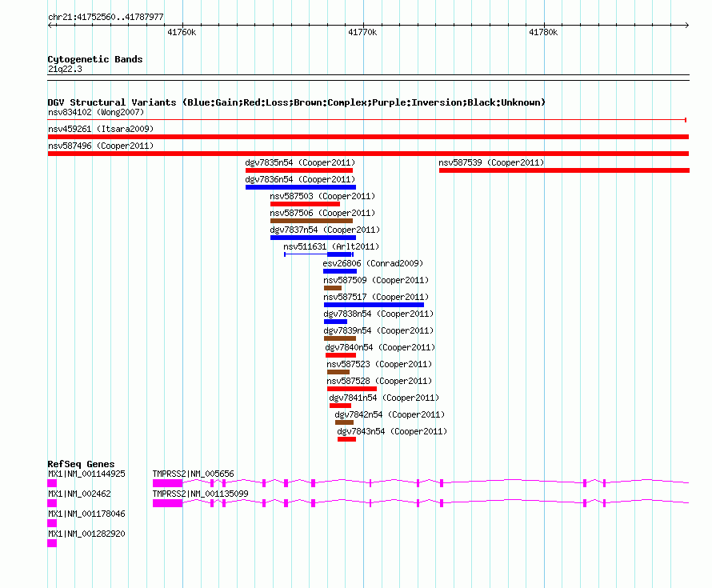Click the nsv587509 (Cooper2011) label
712x588 pixels.
tap(376, 280)
